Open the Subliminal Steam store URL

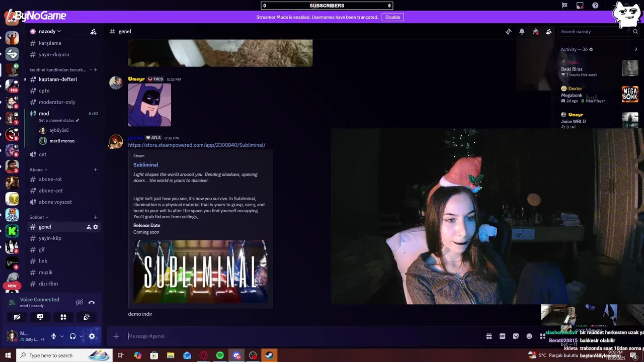(x=197, y=145)
